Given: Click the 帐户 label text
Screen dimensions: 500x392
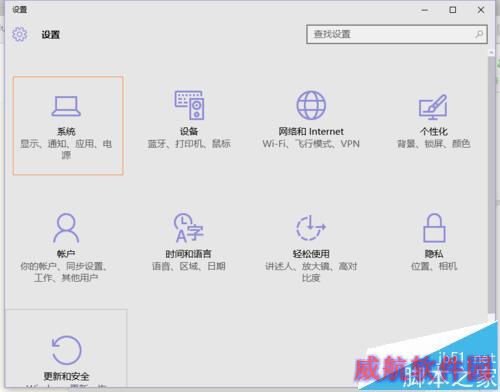Looking at the screenshot, I should 66,254.
